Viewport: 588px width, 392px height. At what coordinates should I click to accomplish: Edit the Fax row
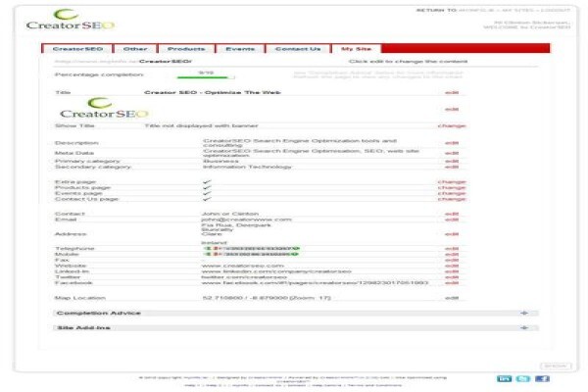(452, 260)
